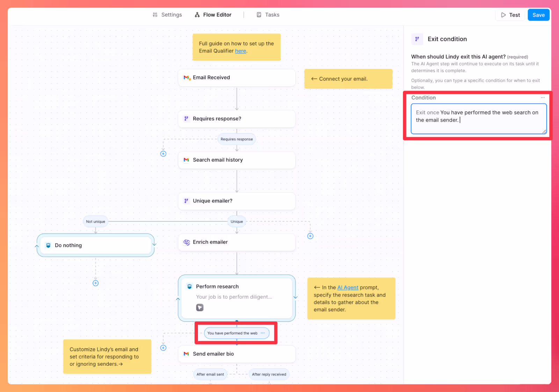
Task: Click the left arrow of Do nothing node
Action: click(x=37, y=246)
